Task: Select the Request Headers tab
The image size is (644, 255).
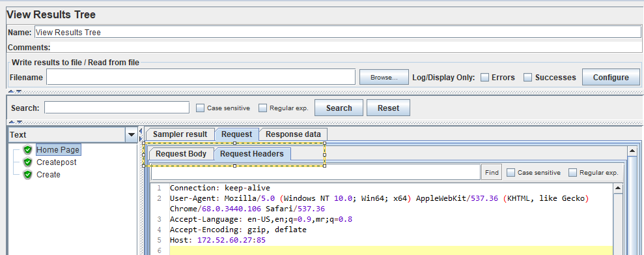Action: (x=252, y=154)
